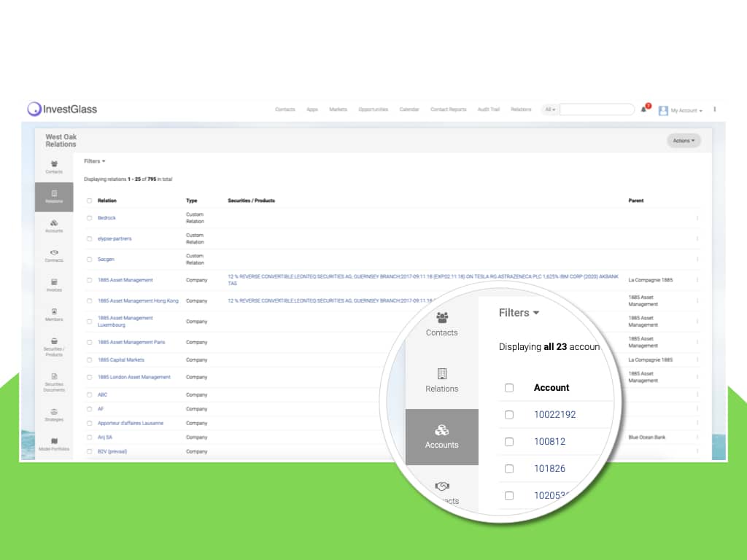This screenshot has width=747, height=560.
Task: Open the 1885 Asset Management Paris link
Action: point(131,343)
